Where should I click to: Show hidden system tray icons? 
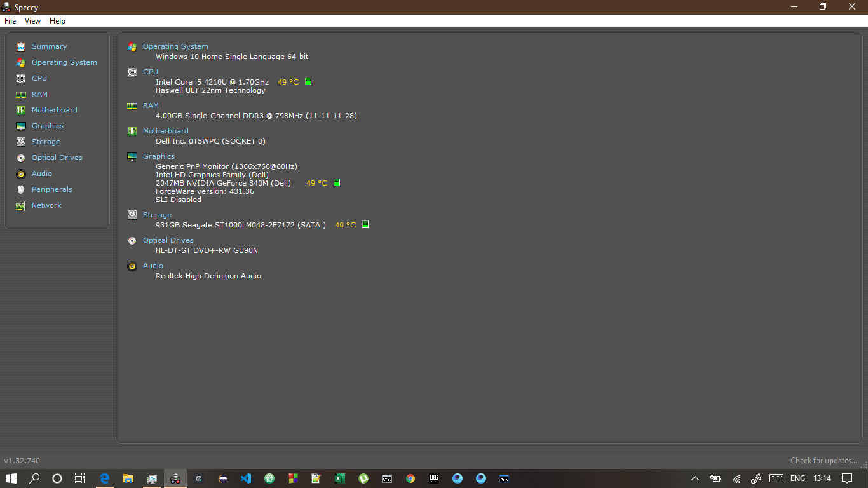pos(695,478)
